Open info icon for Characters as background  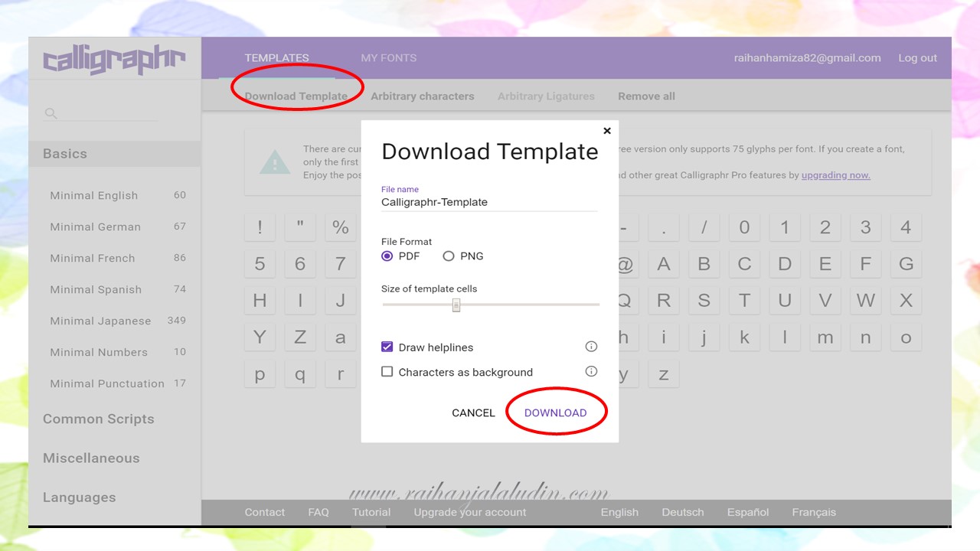click(591, 371)
